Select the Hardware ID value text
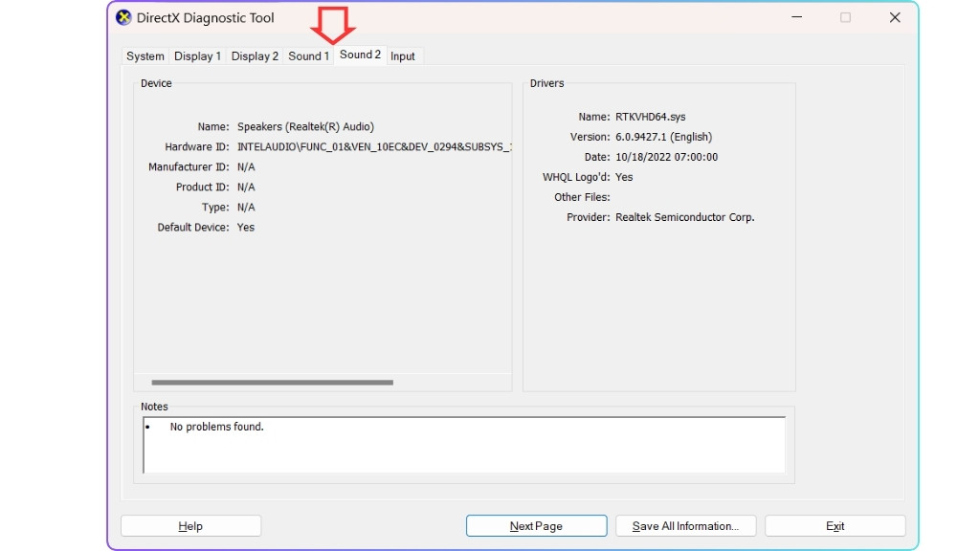 click(373, 146)
